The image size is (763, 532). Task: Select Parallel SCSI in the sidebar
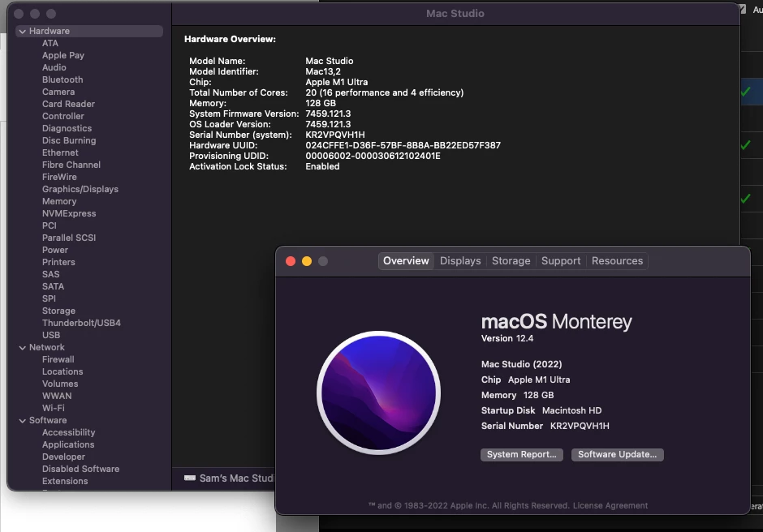[x=69, y=238]
